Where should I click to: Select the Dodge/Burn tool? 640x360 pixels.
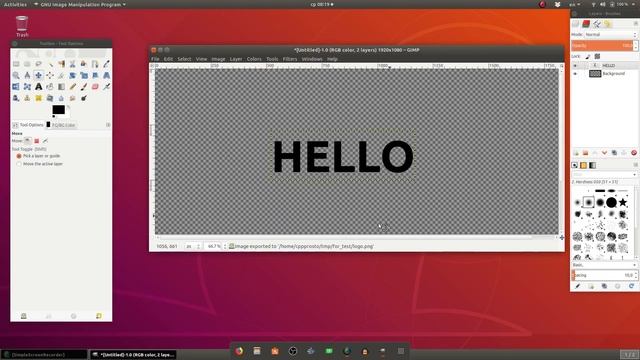(x=84, y=98)
